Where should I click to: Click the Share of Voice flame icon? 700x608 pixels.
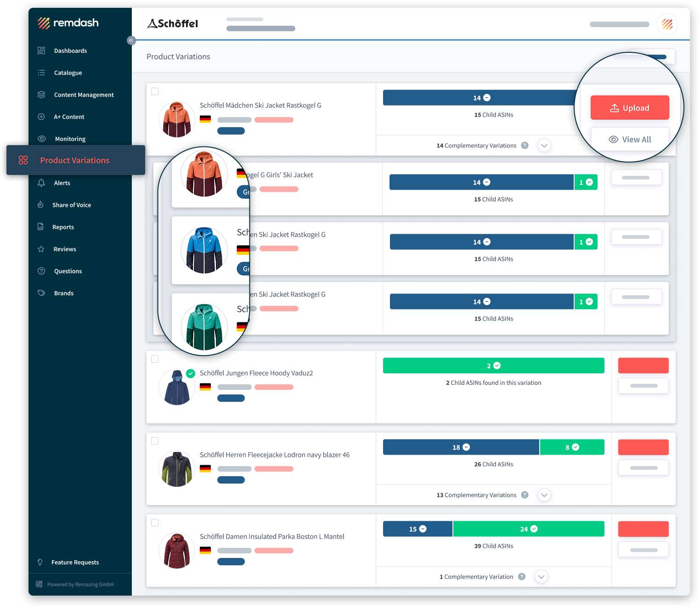(40, 205)
